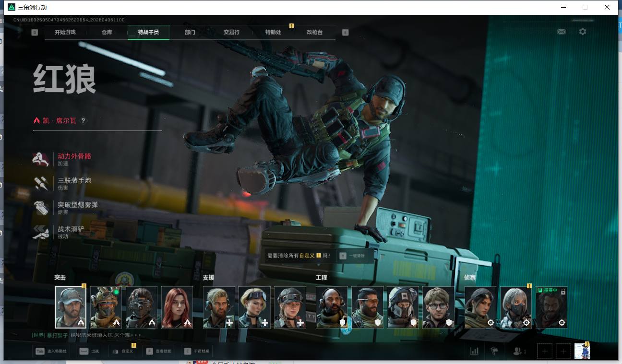Click the help question mark beside 凯·席尔瓦
The width and height of the screenshot is (622, 364).
pos(83,121)
